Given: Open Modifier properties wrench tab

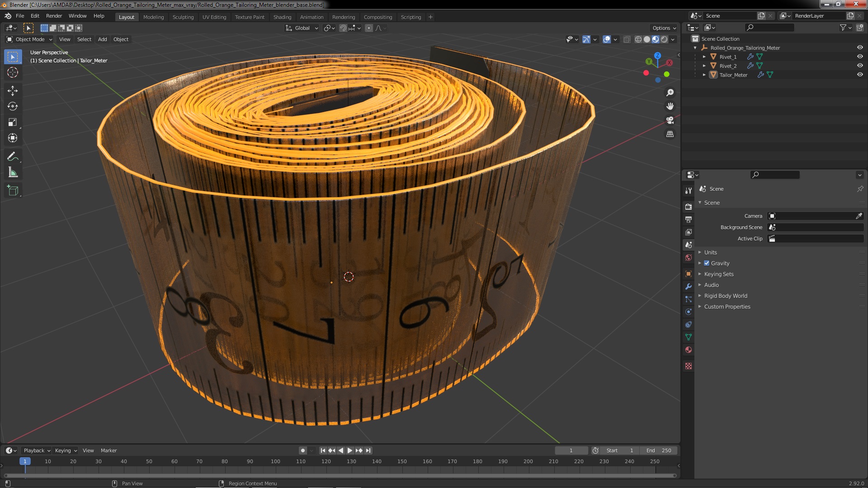Looking at the screenshot, I should (x=689, y=286).
